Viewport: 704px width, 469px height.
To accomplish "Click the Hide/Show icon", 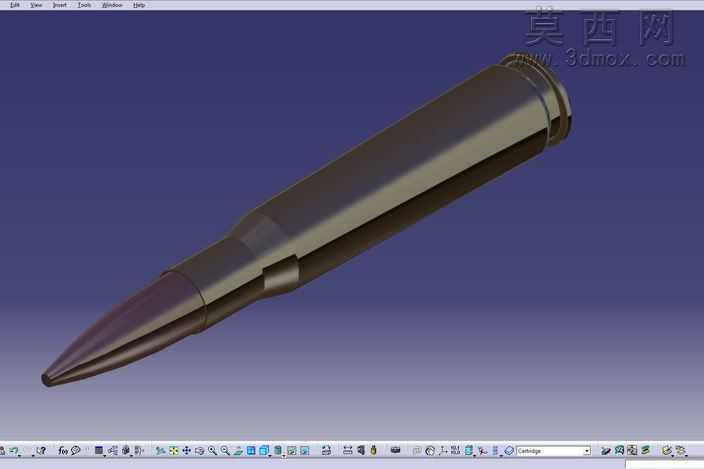I will coord(292,450).
